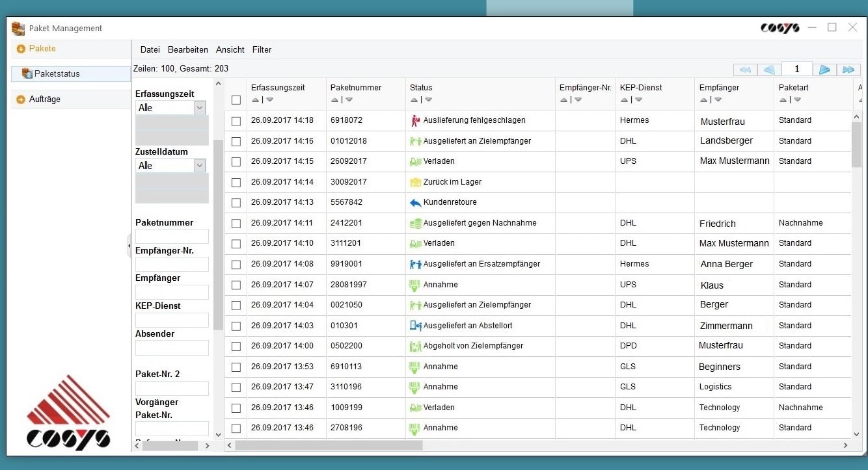Sort Paketart column descending
The width and height of the screenshot is (868, 470).
pyautogui.click(x=797, y=100)
